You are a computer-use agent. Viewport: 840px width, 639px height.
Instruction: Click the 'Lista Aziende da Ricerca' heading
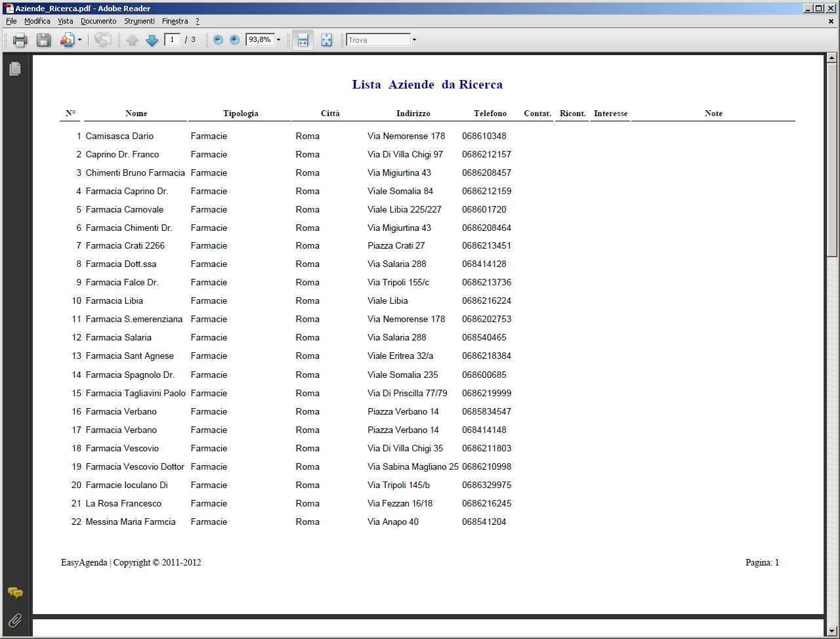click(427, 85)
